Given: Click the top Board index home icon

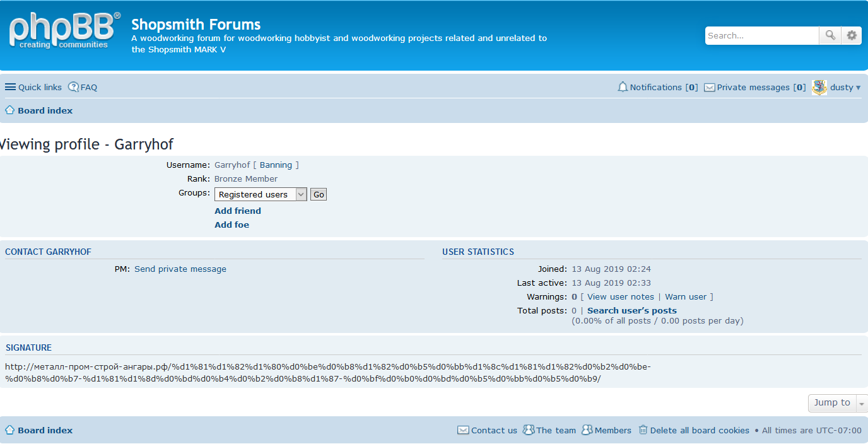Looking at the screenshot, I should 10,110.
